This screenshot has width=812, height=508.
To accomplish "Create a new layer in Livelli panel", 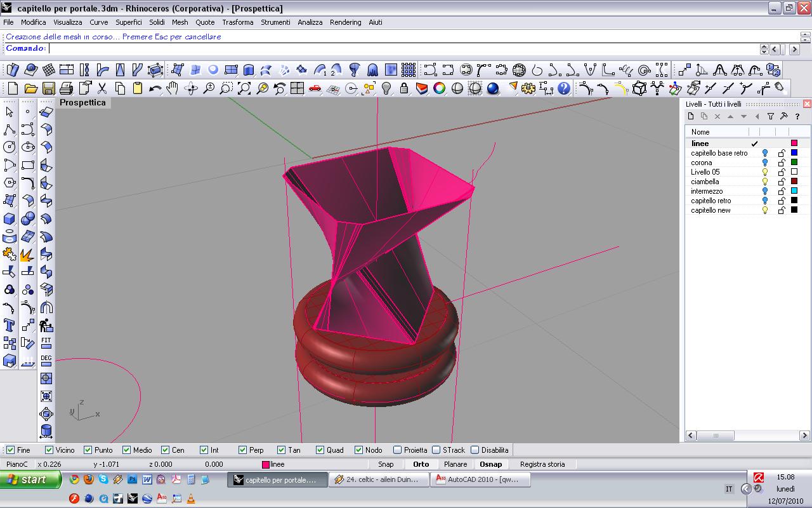I will point(691,116).
